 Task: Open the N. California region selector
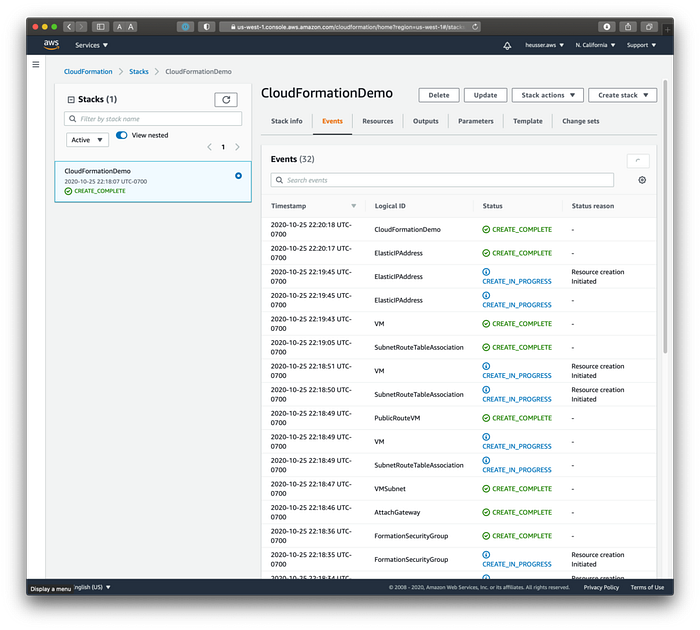pos(595,45)
